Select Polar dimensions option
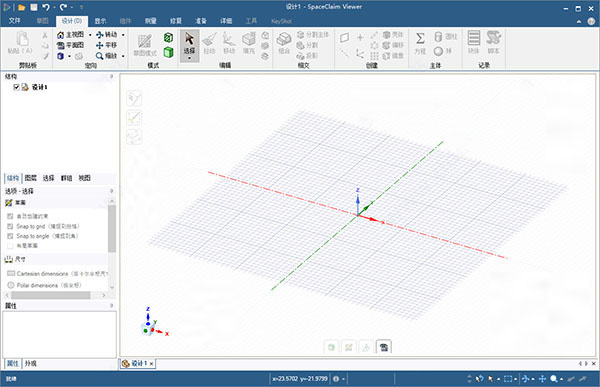Screen dimensions: 600x387 coord(44,285)
